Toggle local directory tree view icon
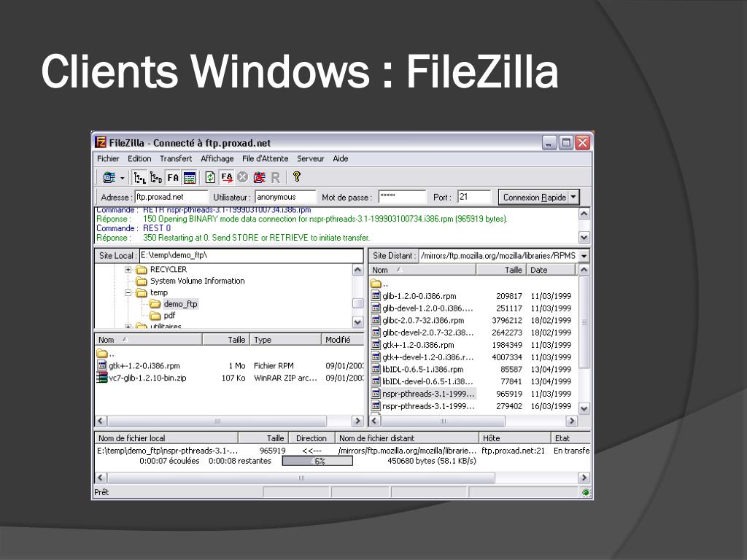This screenshot has height=560, width=747. pyautogui.click(x=139, y=178)
